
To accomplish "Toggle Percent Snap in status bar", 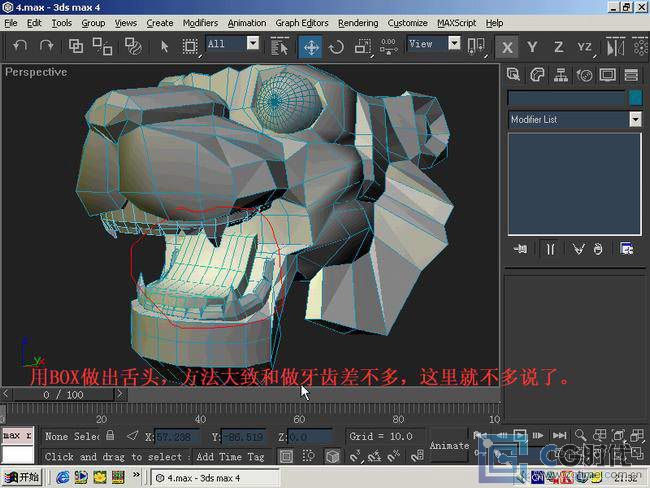I will click(x=394, y=456).
